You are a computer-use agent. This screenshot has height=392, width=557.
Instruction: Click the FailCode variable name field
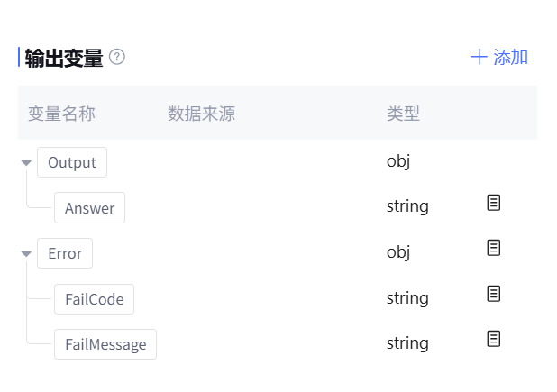click(94, 298)
